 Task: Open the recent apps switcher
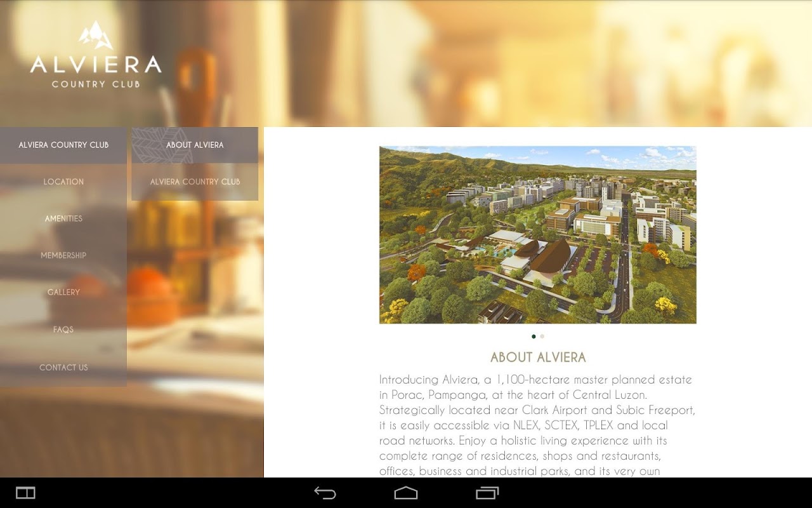tap(487, 493)
